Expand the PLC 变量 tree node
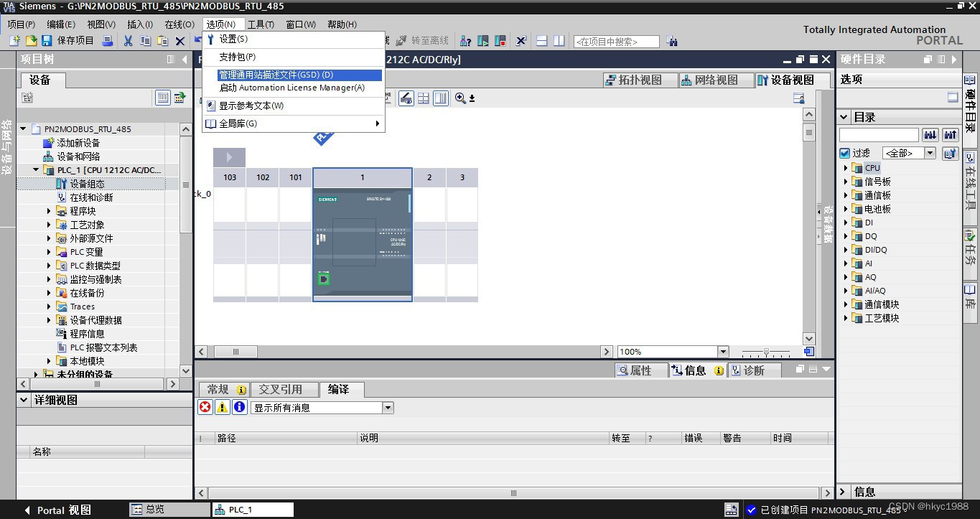 click(49, 252)
